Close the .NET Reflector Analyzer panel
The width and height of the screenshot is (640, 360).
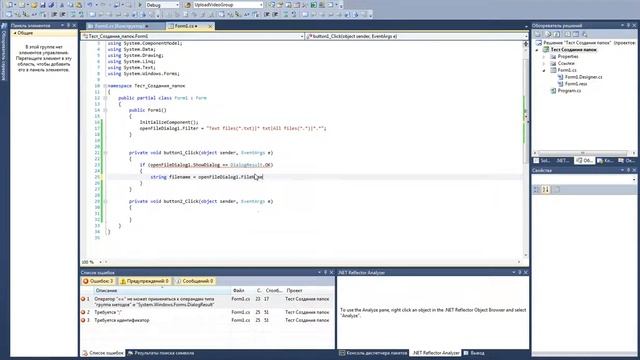click(526, 272)
